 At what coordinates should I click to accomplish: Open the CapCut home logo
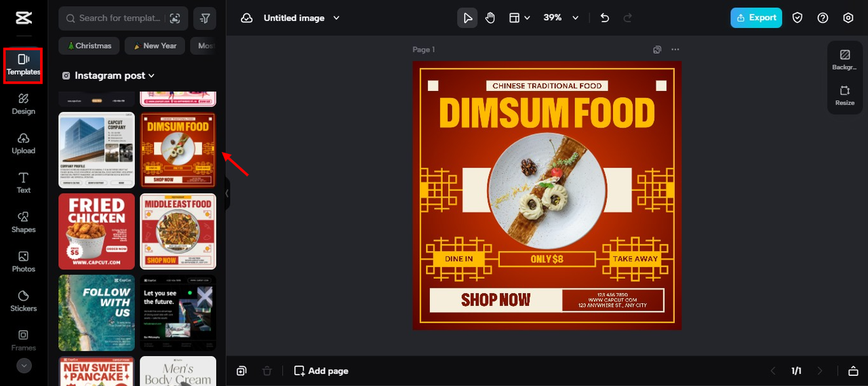click(23, 18)
